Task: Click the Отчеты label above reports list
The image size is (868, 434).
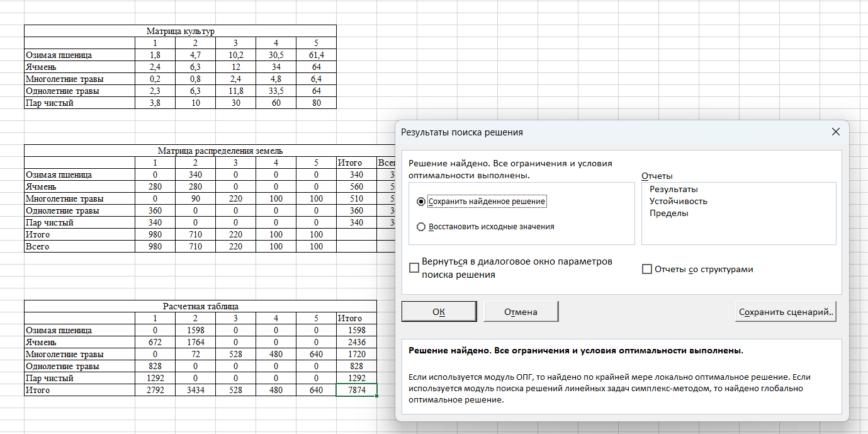Action: pyautogui.click(x=657, y=176)
